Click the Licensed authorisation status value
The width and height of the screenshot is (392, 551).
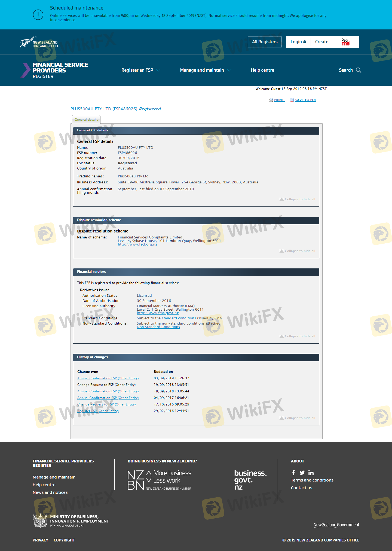point(144,296)
